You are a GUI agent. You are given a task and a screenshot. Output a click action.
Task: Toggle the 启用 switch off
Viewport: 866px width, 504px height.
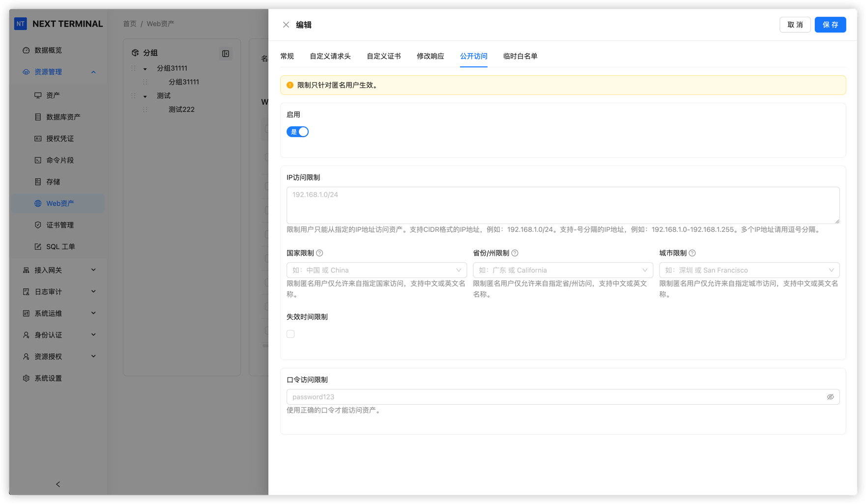coord(297,132)
